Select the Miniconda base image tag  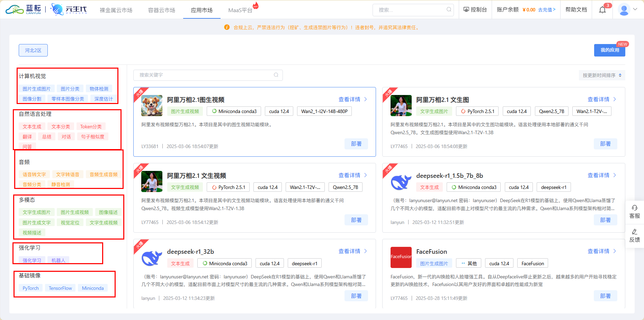(93, 288)
